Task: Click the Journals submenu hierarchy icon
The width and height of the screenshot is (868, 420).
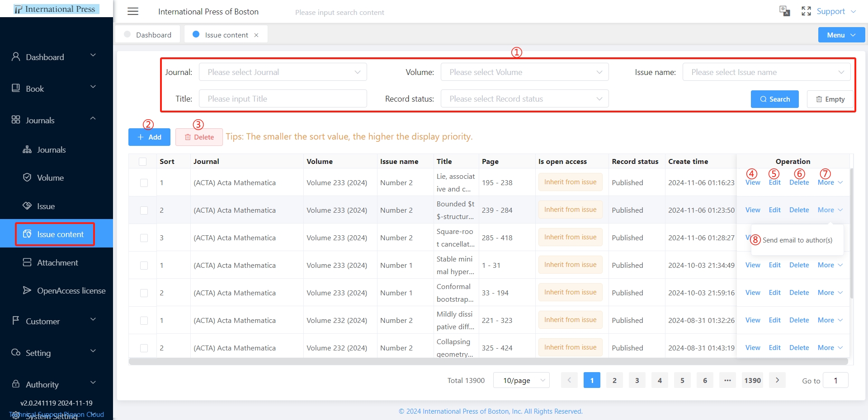Action: tap(27, 149)
